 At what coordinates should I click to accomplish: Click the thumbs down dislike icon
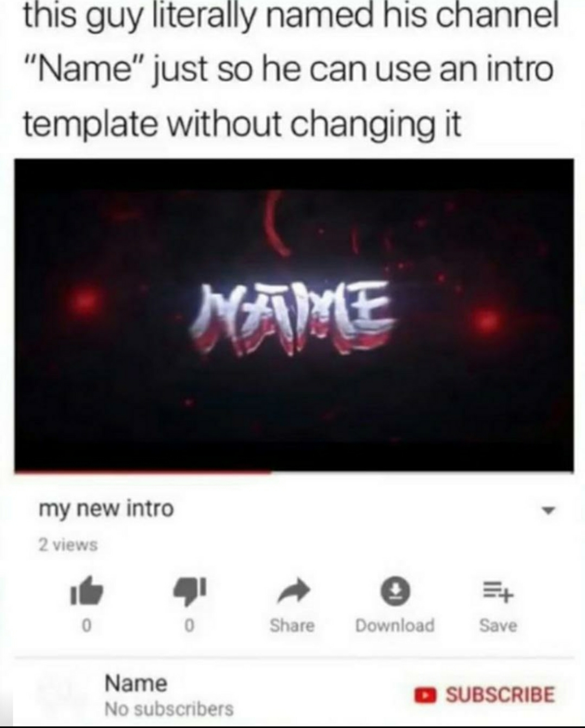pyautogui.click(x=189, y=591)
